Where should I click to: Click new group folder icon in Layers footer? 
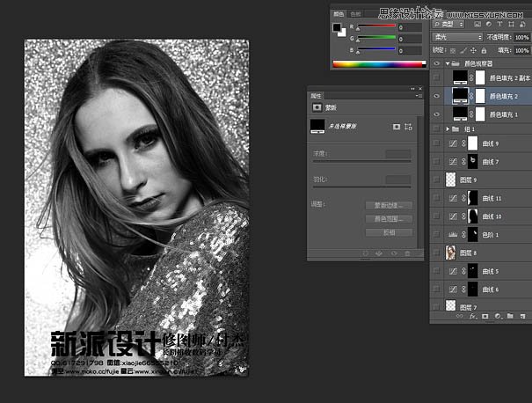tap(510, 316)
